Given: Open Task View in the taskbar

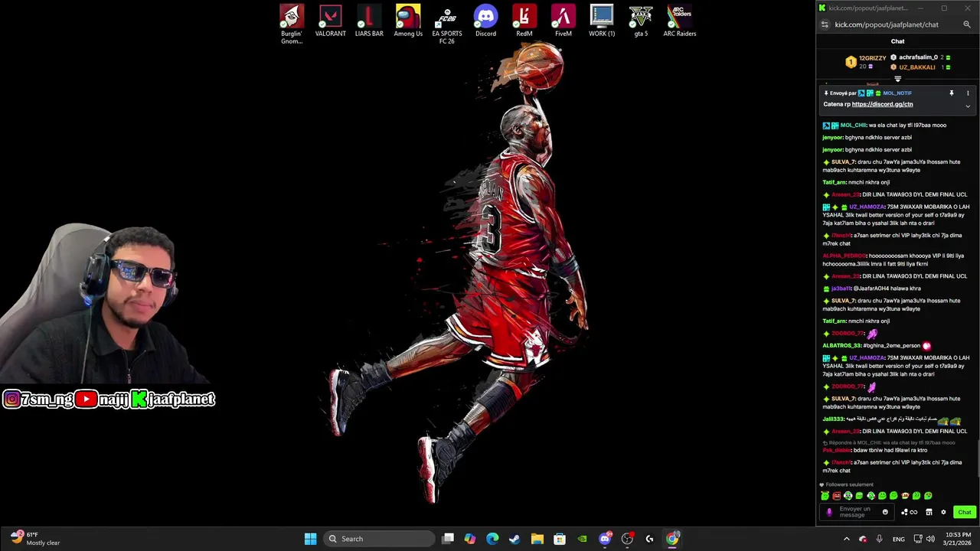Looking at the screenshot, I should pos(448,539).
